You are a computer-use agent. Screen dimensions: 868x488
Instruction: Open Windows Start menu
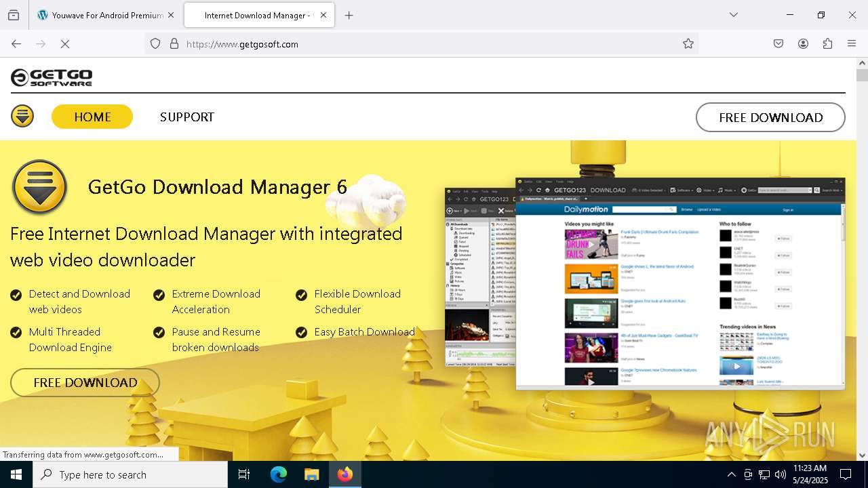16,474
